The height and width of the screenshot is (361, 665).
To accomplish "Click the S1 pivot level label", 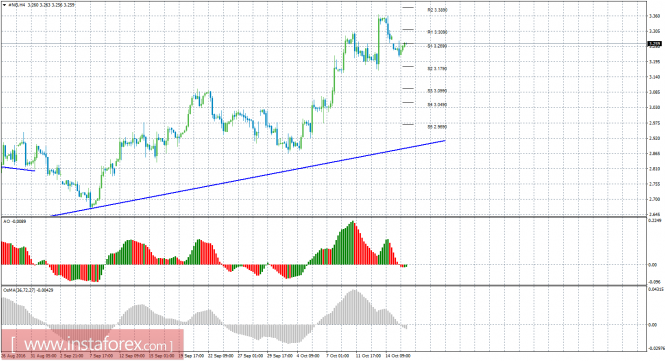I will pyautogui.click(x=437, y=46).
